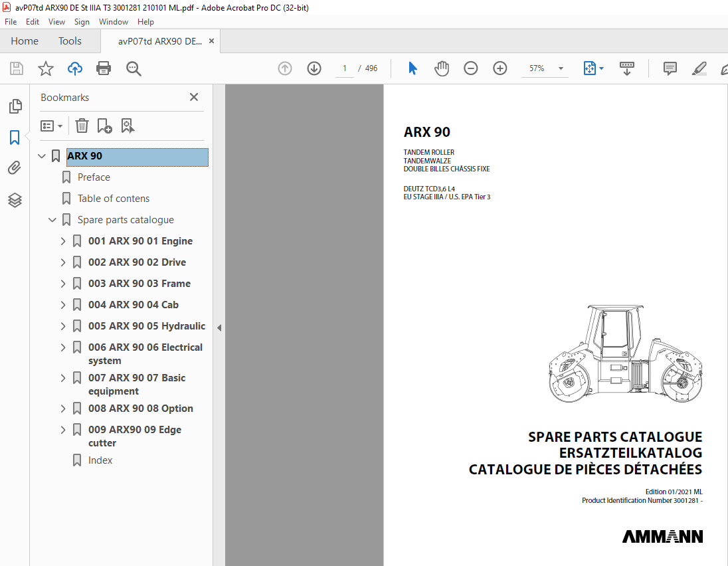
Task: Expand 009 Edge cutter bookmark
Action: 63,430
